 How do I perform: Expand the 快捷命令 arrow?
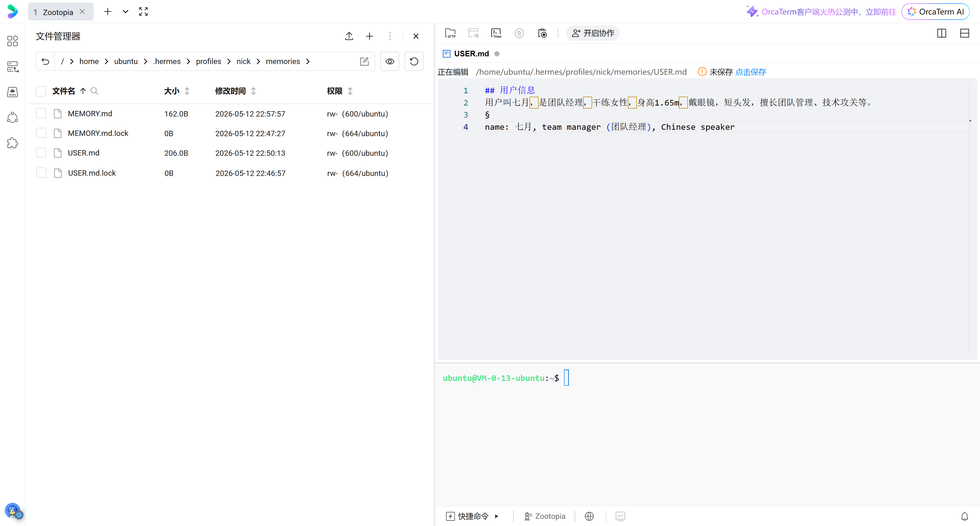496,516
